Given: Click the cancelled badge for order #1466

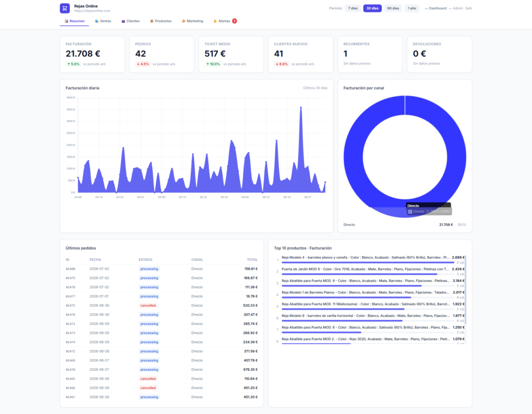Looking at the screenshot, I should (x=148, y=388).
